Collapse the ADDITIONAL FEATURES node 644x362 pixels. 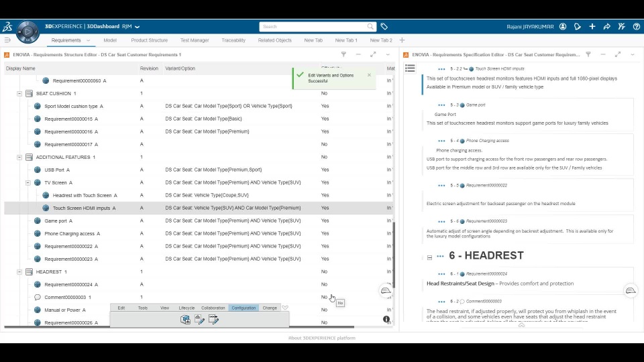click(x=19, y=157)
